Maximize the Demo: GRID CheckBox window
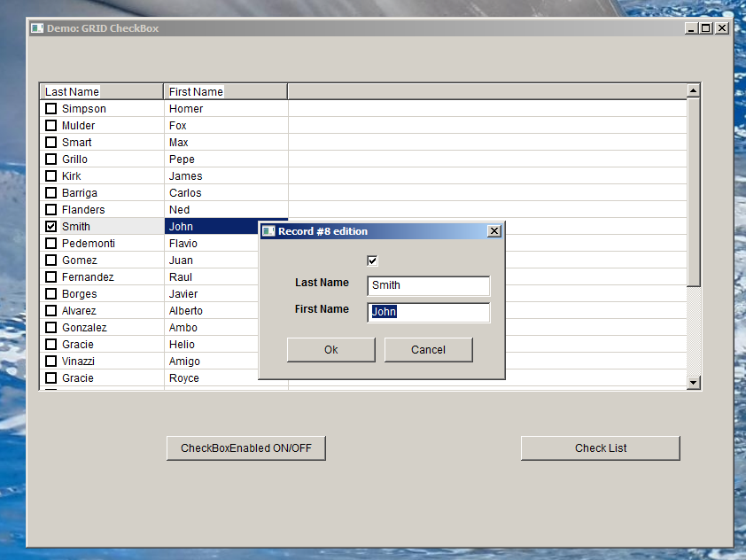 point(706,28)
